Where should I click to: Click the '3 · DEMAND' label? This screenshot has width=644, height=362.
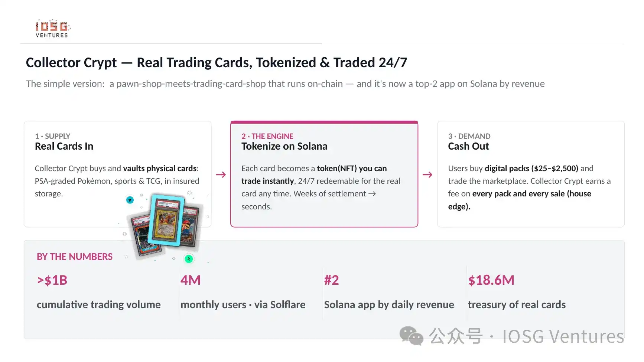pos(469,136)
